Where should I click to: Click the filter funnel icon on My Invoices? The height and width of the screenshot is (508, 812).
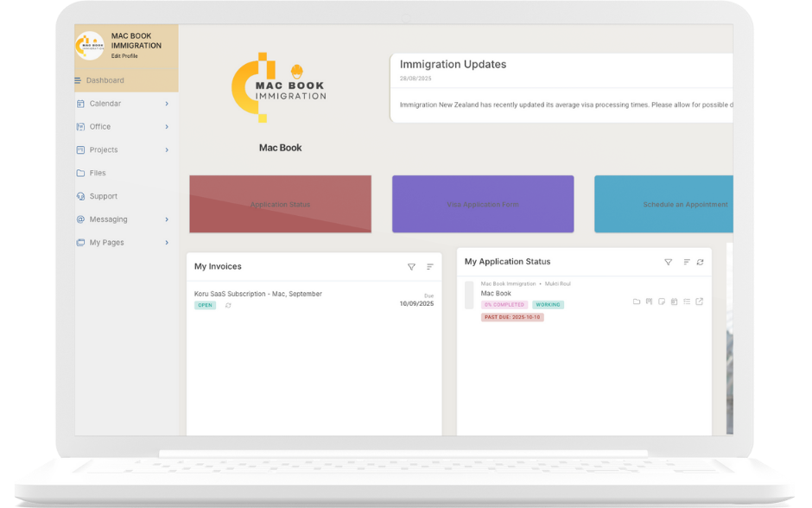pos(411,267)
